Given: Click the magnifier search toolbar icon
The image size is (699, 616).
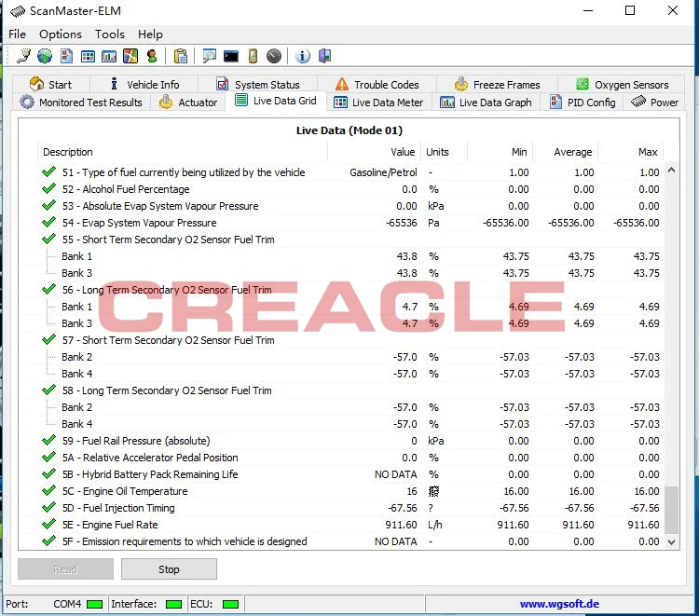Looking at the screenshot, I should click(209, 56).
